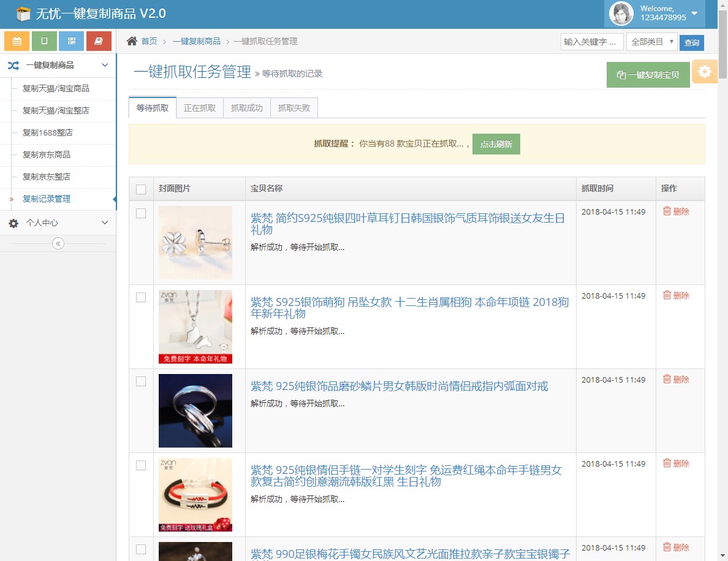Image resolution: width=728 pixels, height=561 pixels.
Task: Collapse the 一键复制商品 menu chevron
Action: click(105, 65)
